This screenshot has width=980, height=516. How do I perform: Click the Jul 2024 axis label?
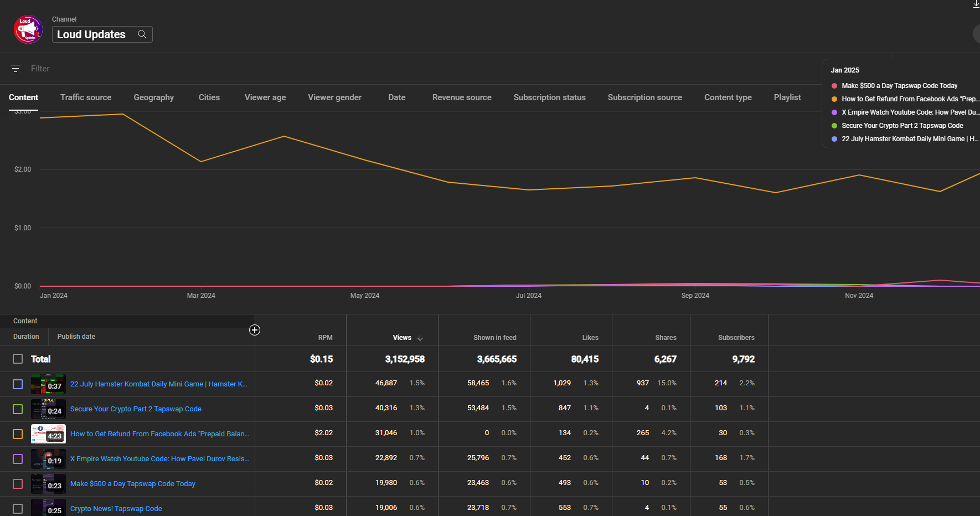coord(529,296)
